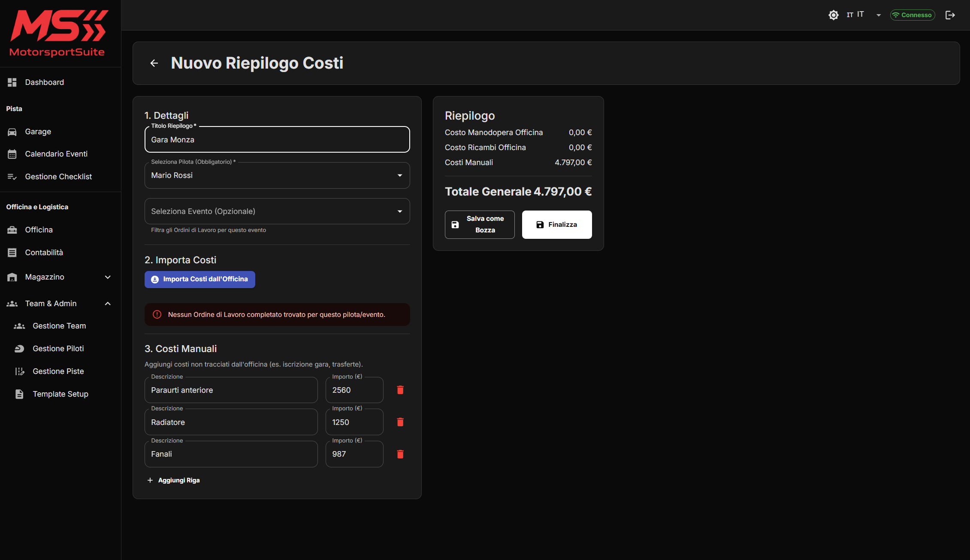
Task: Collapse the Team & Admin section
Action: [x=60, y=304]
